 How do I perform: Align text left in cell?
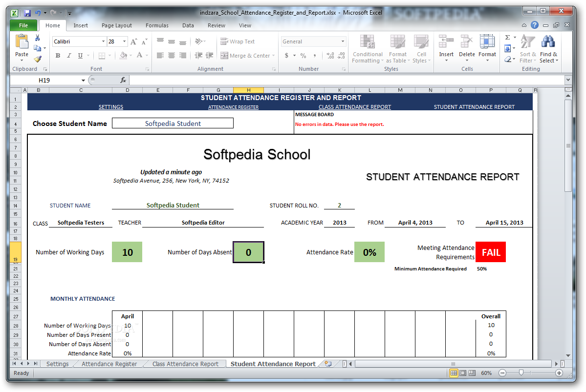160,56
